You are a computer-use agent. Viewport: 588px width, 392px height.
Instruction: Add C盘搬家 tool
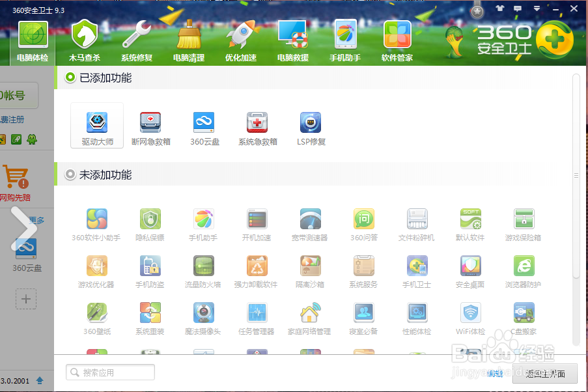tap(524, 318)
